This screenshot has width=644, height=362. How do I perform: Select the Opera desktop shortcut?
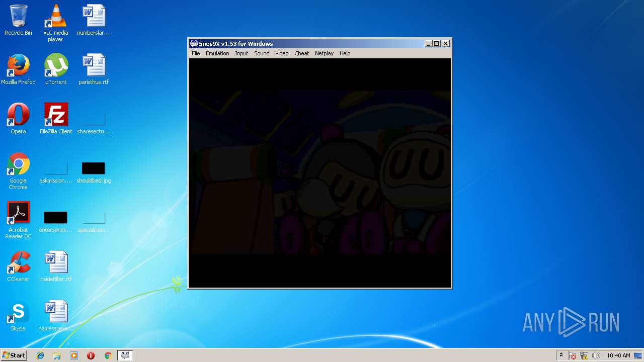18,119
